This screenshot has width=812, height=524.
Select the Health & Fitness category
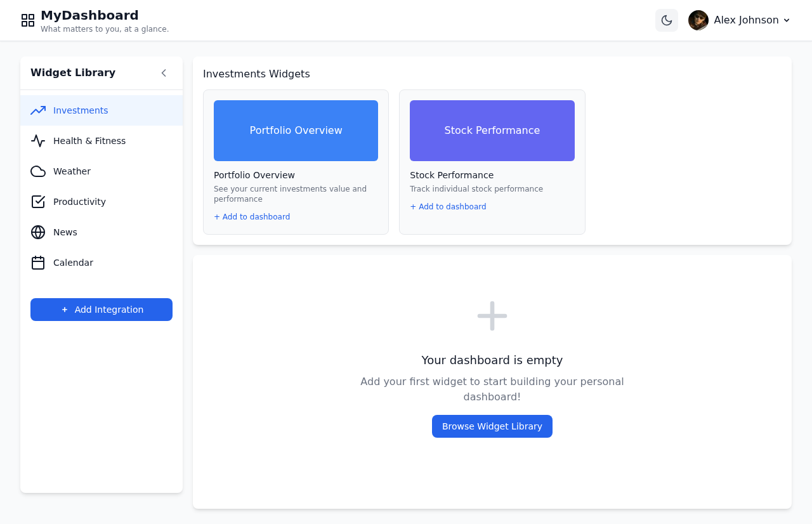tap(89, 140)
